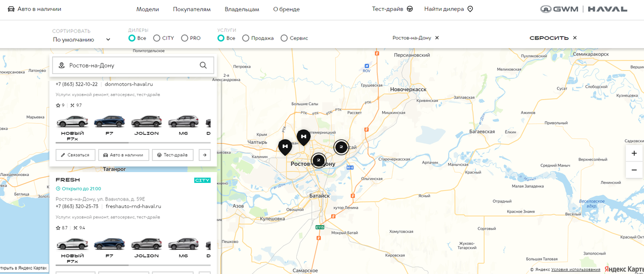Select the cluster marker labeled 2 over Ростов-на-Дону

(x=318, y=160)
